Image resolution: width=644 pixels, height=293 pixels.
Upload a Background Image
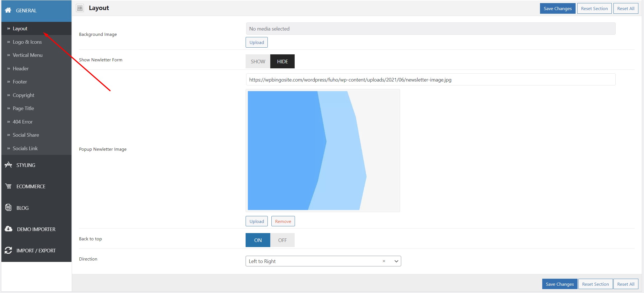pos(257,42)
